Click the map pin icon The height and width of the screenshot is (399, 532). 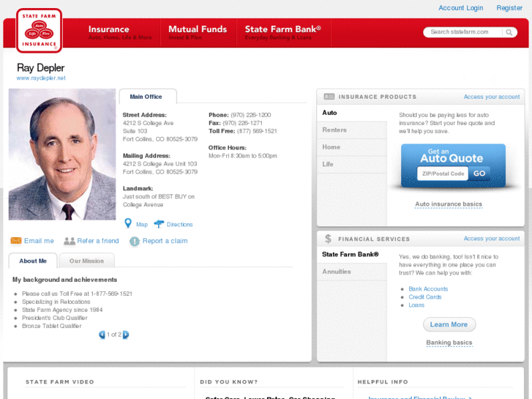click(x=128, y=223)
